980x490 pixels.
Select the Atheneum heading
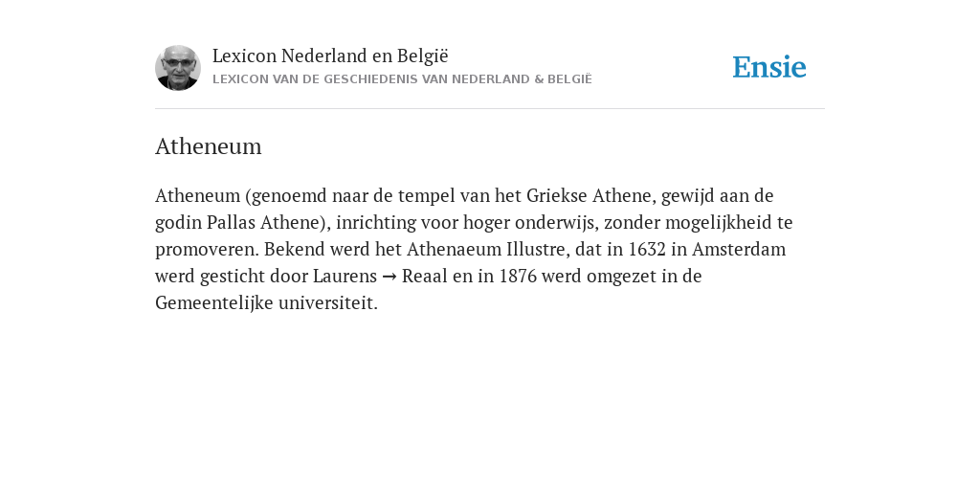point(208,146)
